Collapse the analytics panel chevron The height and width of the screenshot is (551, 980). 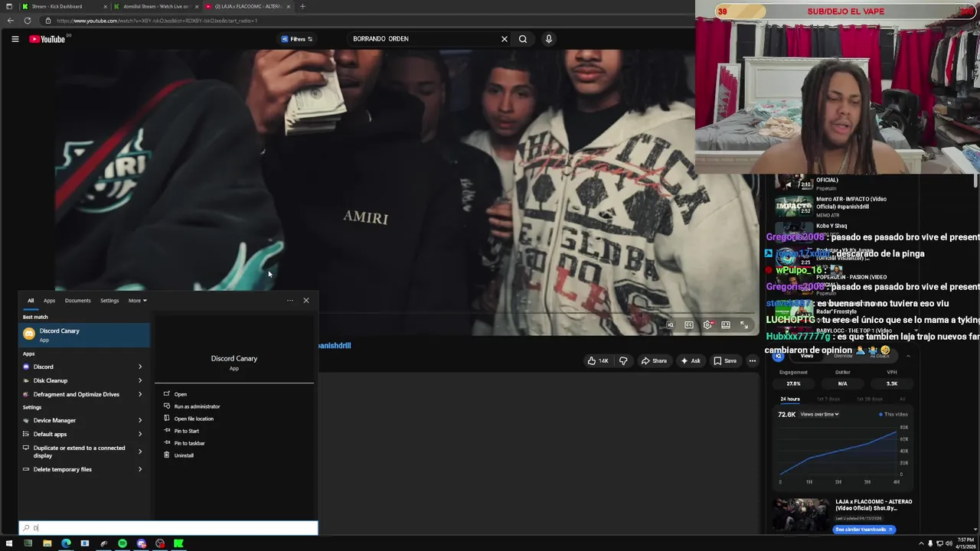pyautogui.click(x=908, y=356)
